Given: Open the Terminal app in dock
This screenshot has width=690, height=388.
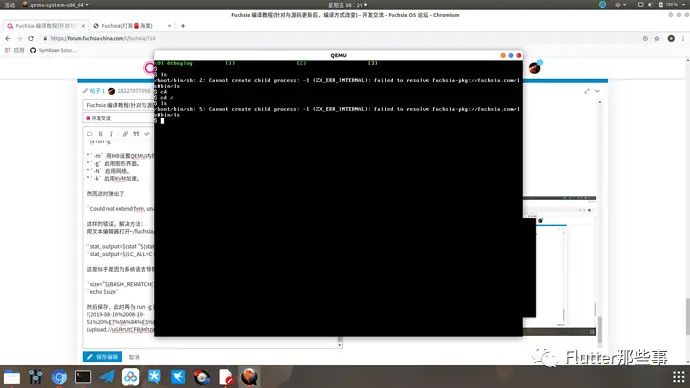Looking at the screenshot, I should pyautogui.click(x=83, y=377).
